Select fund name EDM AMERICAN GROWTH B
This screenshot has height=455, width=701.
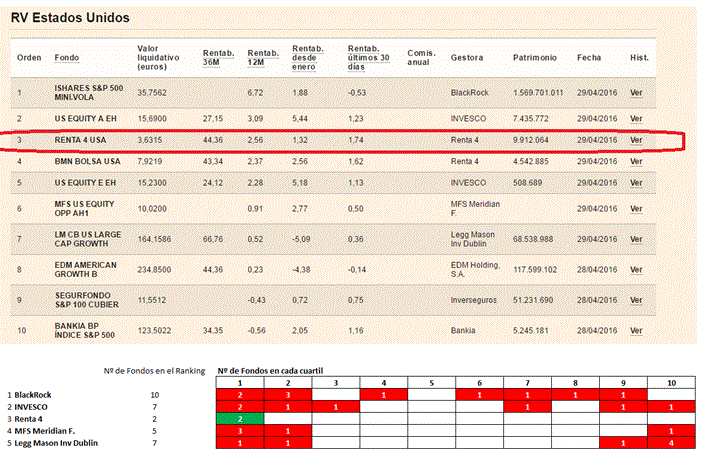pyautogui.click(x=85, y=270)
